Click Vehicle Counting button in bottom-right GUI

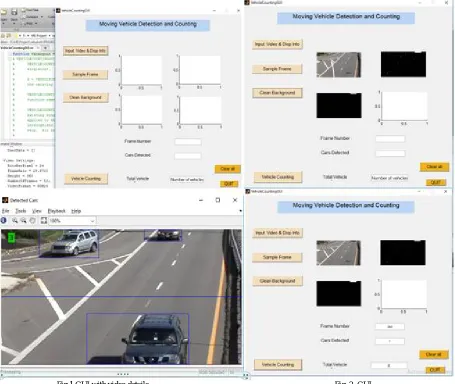278,365
